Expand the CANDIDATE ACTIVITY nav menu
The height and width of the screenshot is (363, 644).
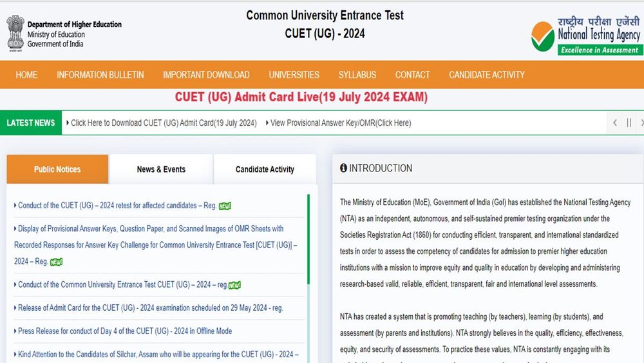(x=486, y=75)
